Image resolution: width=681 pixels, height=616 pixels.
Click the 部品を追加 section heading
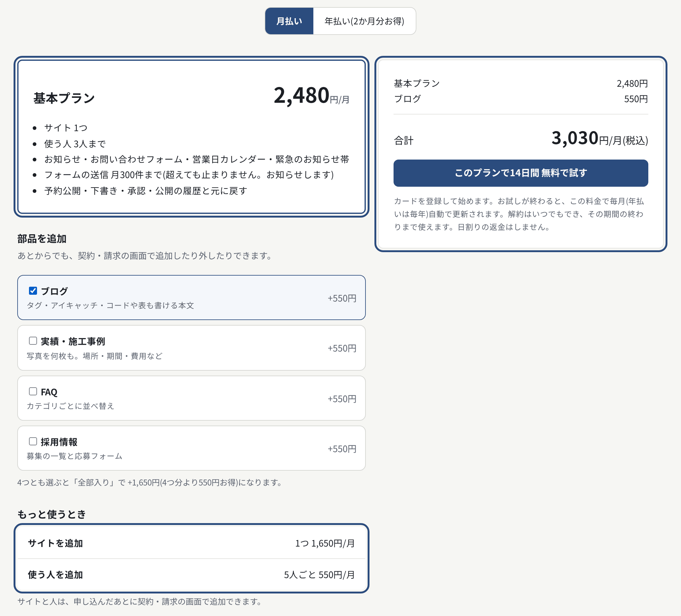point(42,239)
